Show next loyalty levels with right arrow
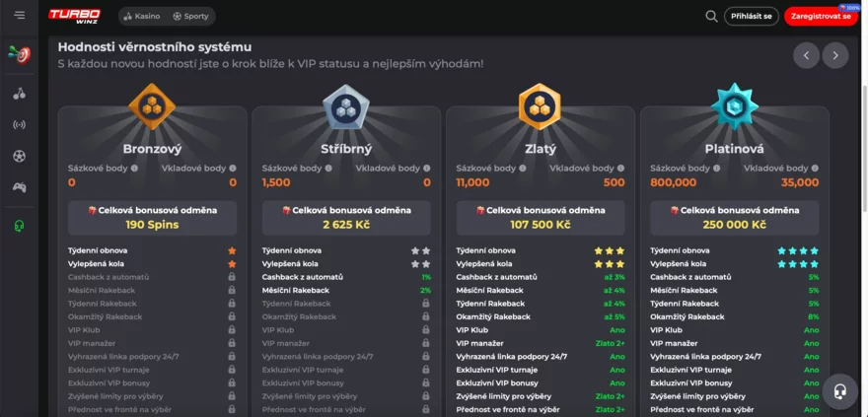Screen dimensions: 868x417 point(835,55)
